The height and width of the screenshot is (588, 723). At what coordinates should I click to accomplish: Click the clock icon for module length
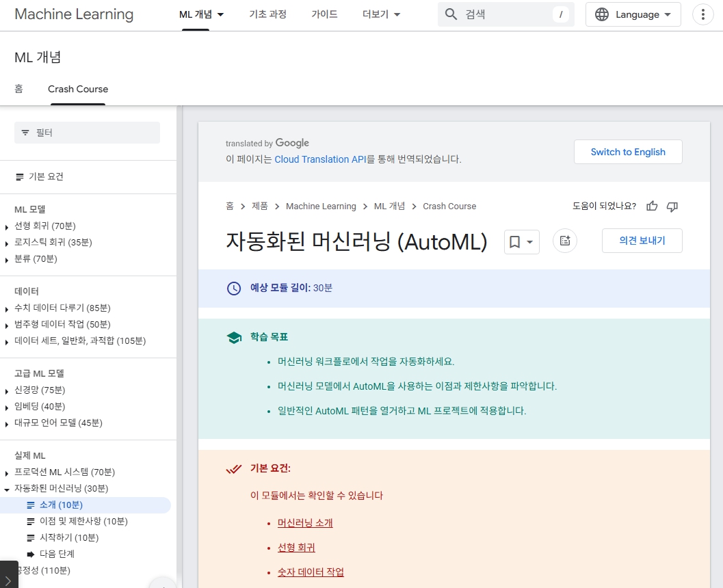tap(234, 289)
